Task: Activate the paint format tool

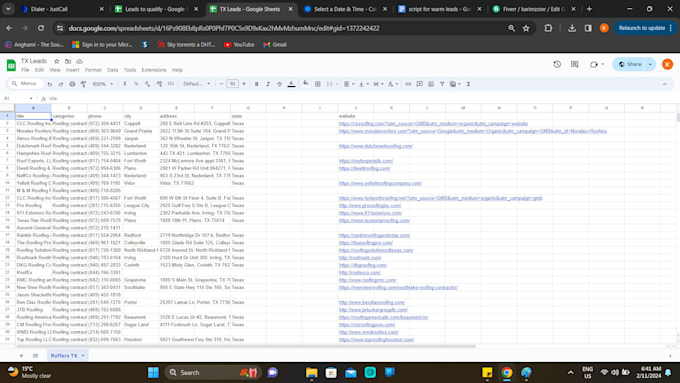Action: point(83,84)
